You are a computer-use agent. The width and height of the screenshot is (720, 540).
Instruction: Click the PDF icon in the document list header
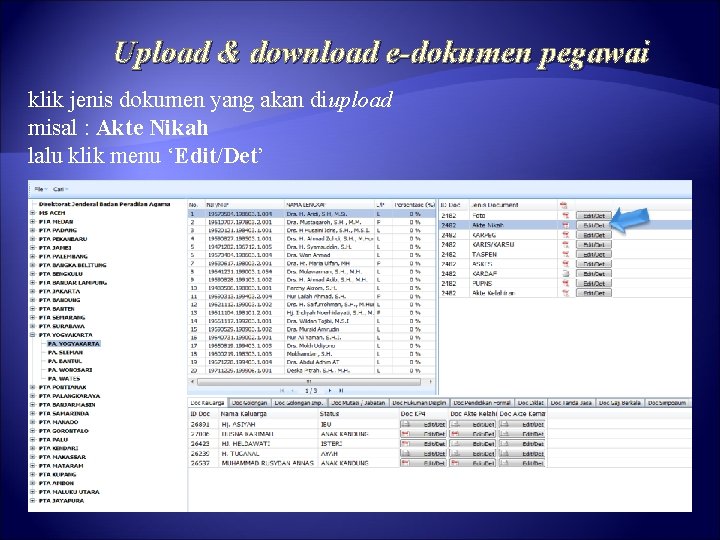click(564, 205)
